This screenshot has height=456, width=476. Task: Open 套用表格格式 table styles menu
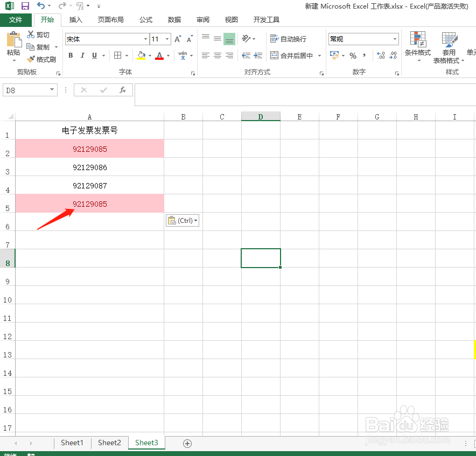point(449,47)
